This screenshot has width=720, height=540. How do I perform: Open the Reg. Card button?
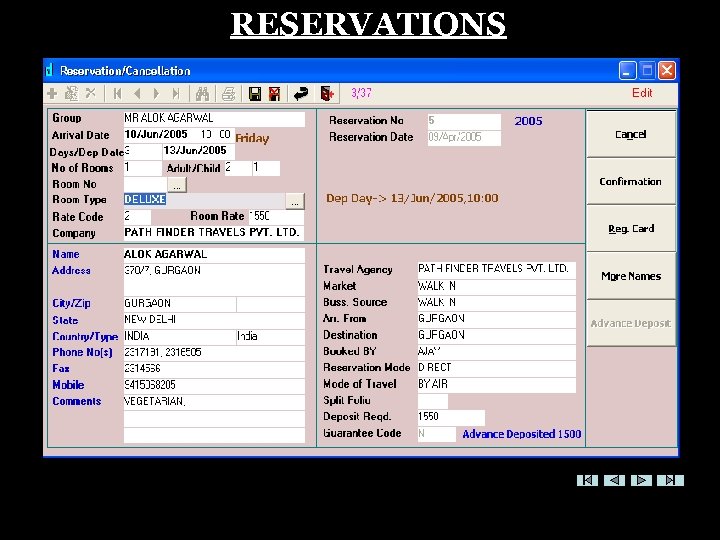point(631,229)
